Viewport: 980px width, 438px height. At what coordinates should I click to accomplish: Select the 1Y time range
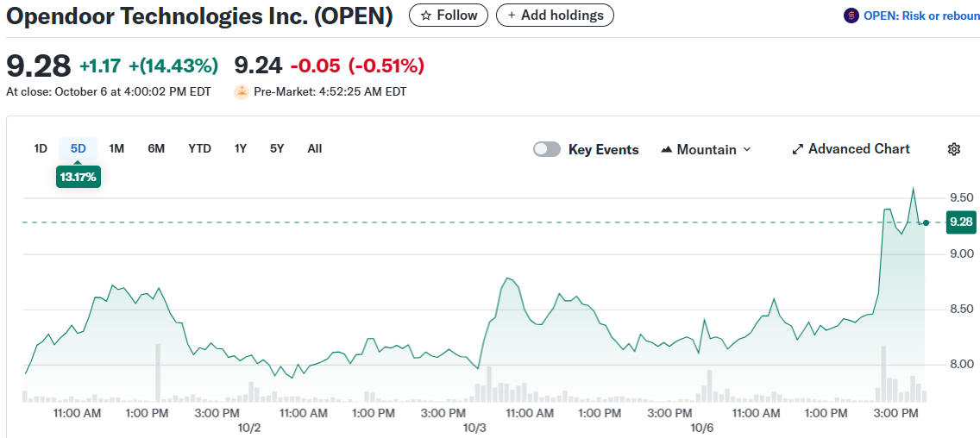241,148
